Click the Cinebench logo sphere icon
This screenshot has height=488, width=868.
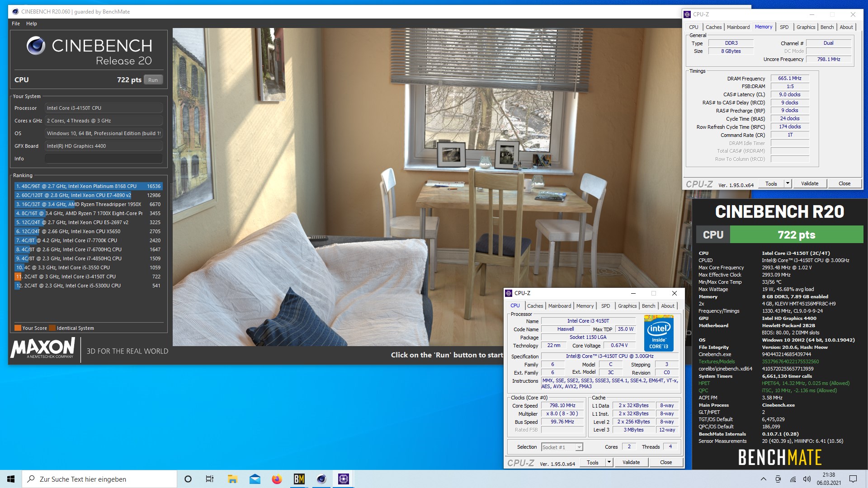[x=36, y=46]
